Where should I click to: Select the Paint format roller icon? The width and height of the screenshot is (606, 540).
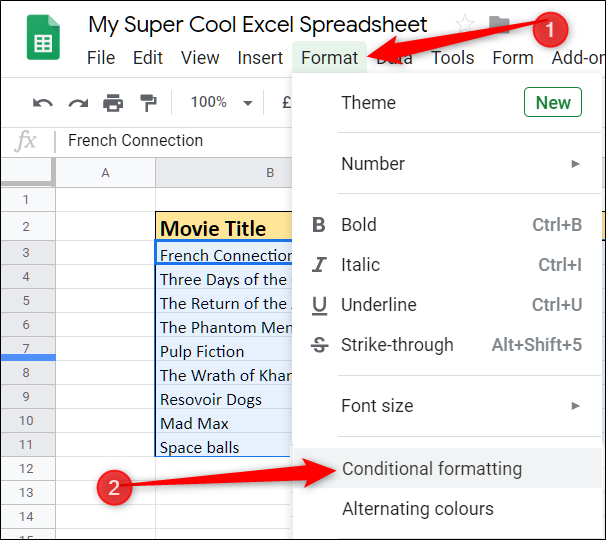148,102
